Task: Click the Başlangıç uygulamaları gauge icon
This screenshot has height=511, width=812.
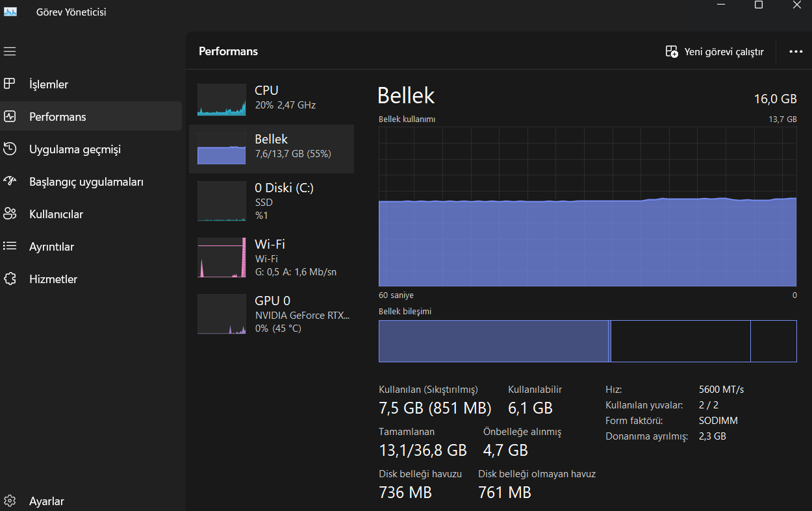Action: click(x=10, y=182)
